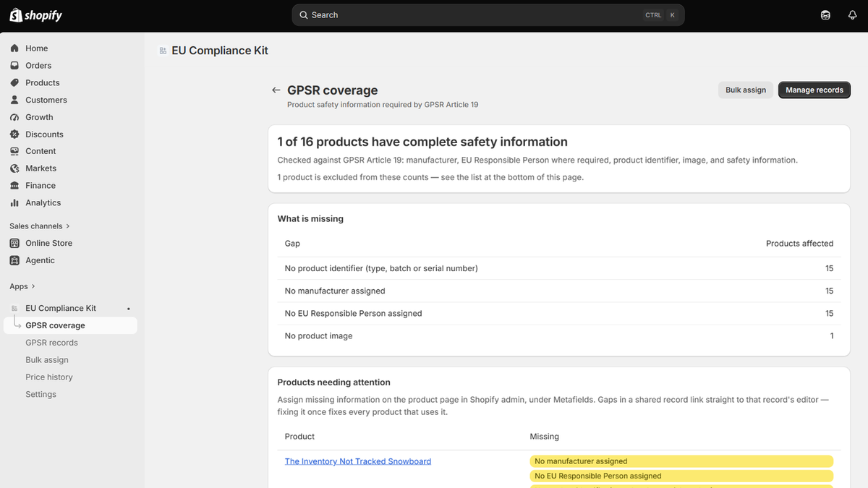Click the back arrow beside GPSR coverage

tap(276, 90)
